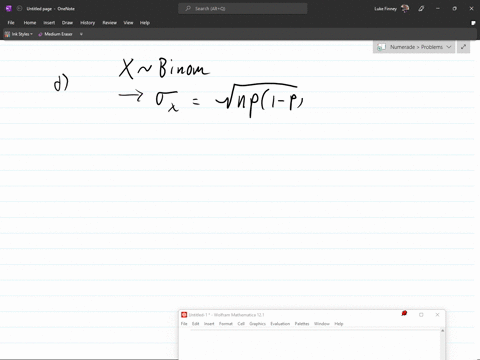Open the sticky notes feed icon

point(473,23)
